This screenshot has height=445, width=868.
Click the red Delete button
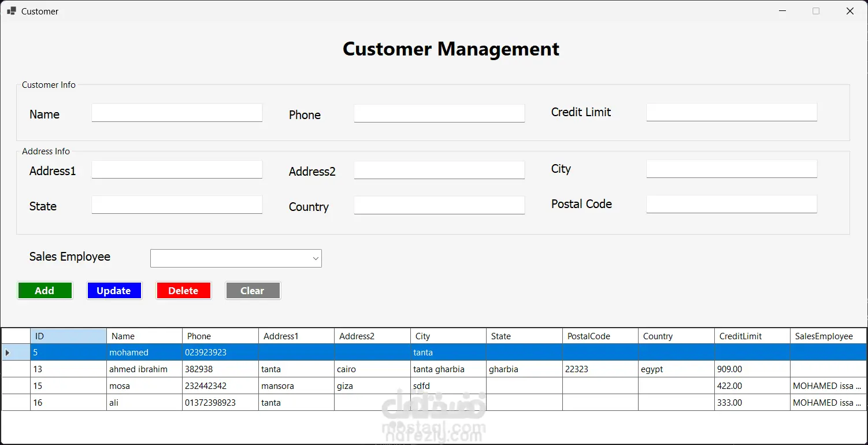coord(184,291)
